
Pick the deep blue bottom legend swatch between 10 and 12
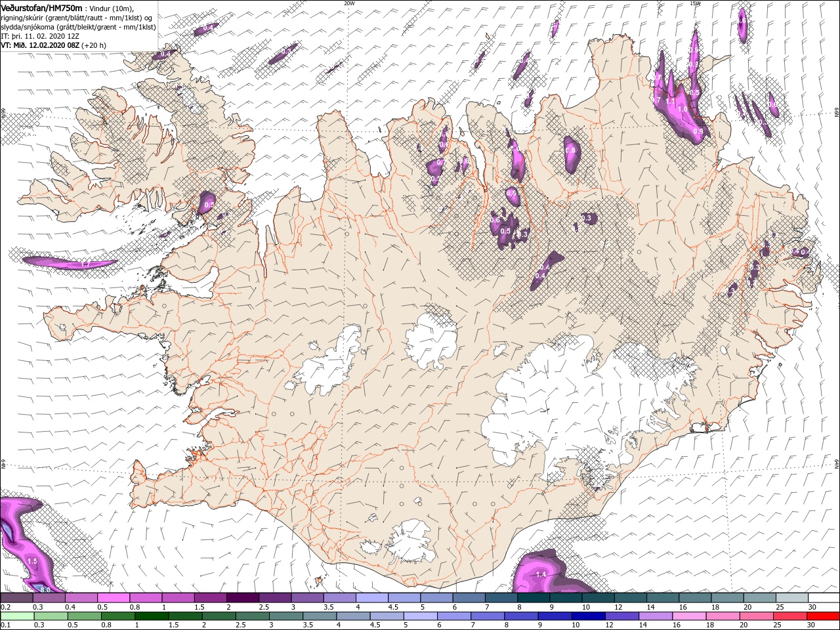pyautogui.click(x=588, y=616)
